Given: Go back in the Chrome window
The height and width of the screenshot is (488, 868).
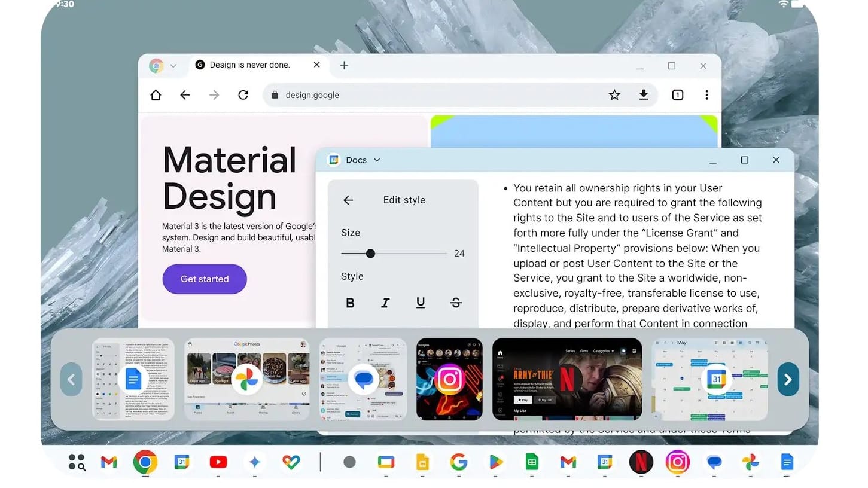Looking at the screenshot, I should tap(185, 95).
